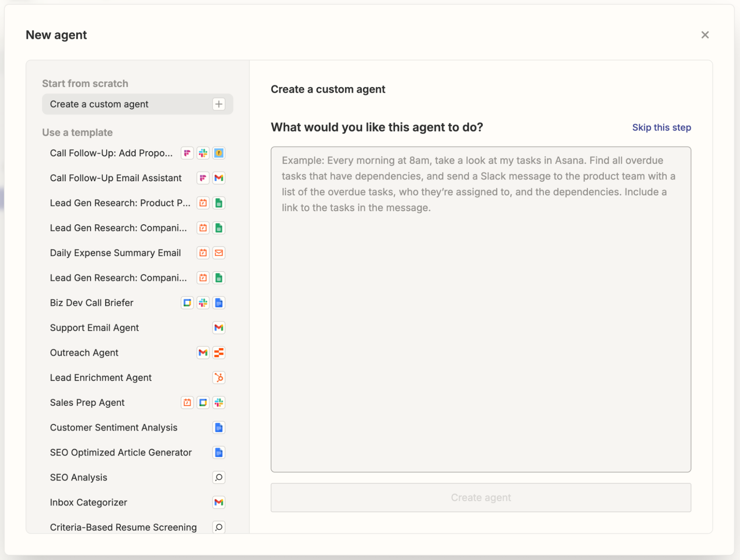Click the Skip this step link

pyautogui.click(x=662, y=127)
